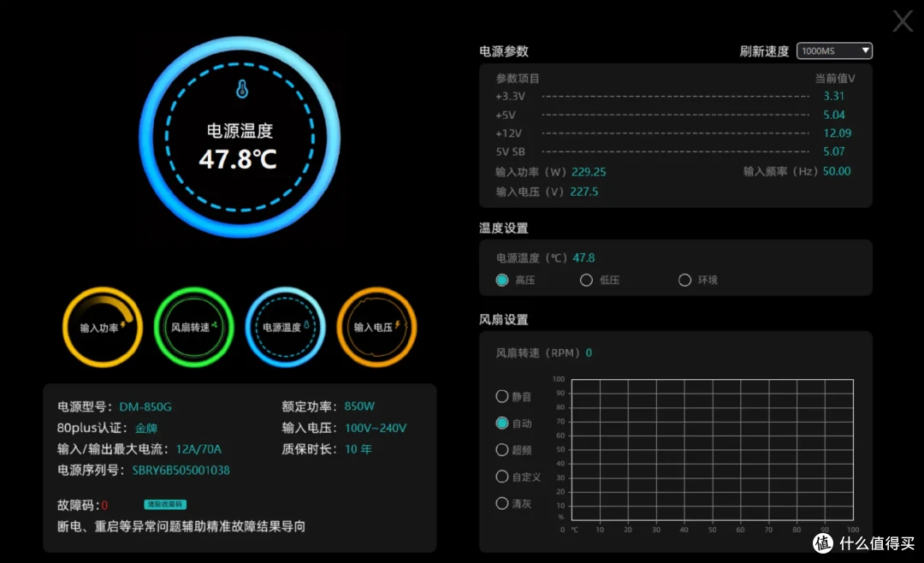Click the 47.8℃ reading in the large dial
This screenshot has width=924, height=563.
coord(238,159)
